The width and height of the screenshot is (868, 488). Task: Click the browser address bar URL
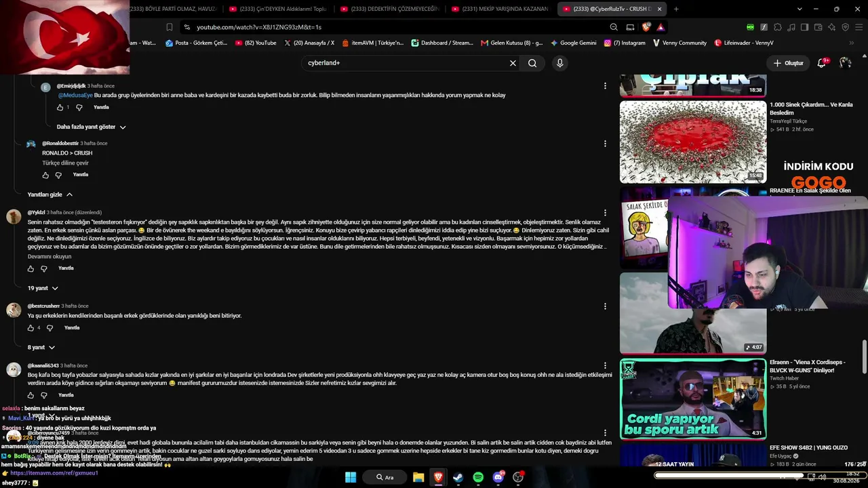coord(259,27)
